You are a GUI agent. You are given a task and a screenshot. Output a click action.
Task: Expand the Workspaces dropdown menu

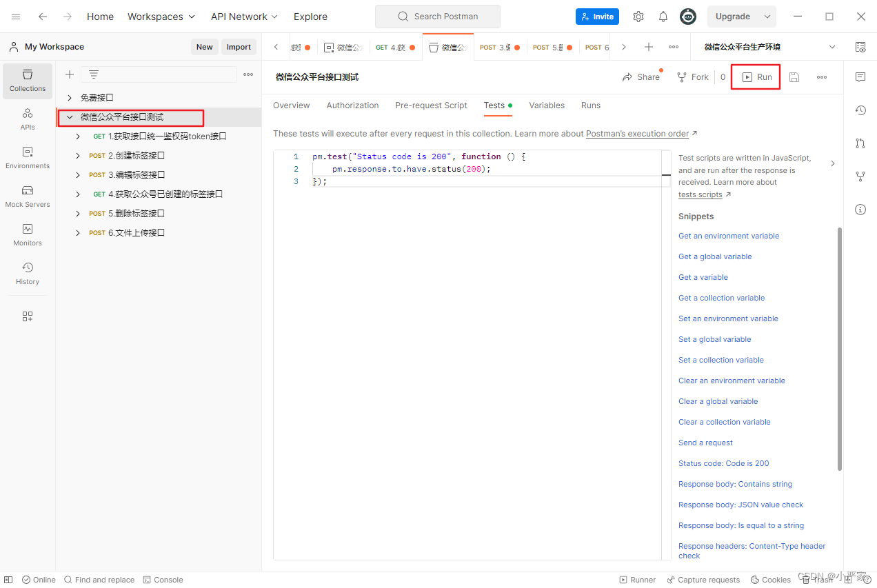161,16
